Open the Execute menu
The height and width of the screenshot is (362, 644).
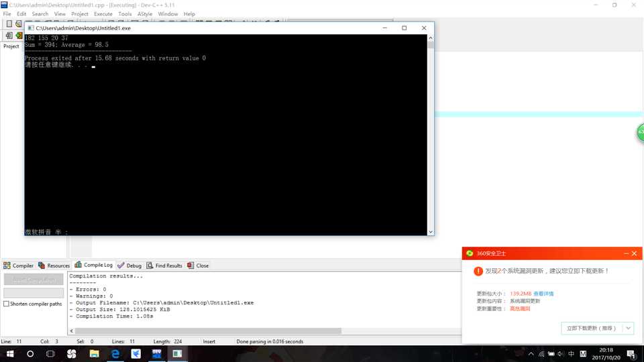point(103,14)
